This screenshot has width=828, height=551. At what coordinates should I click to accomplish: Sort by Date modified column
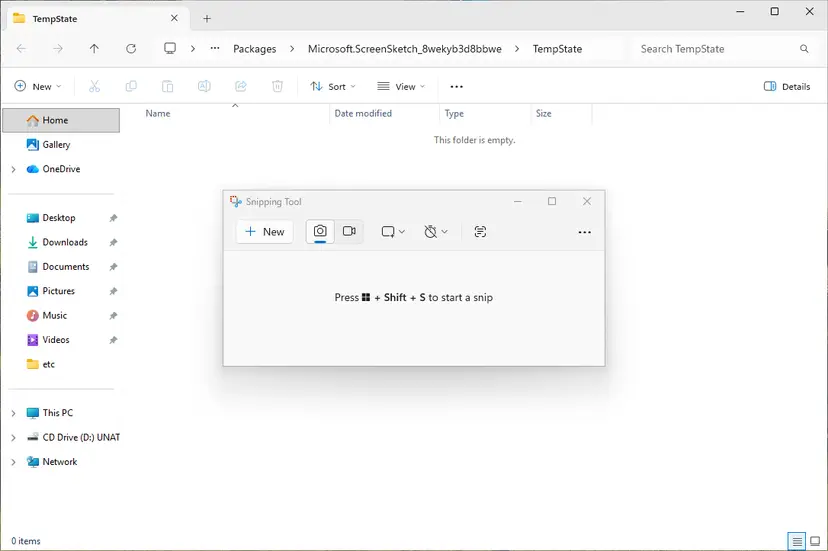click(x=363, y=113)
